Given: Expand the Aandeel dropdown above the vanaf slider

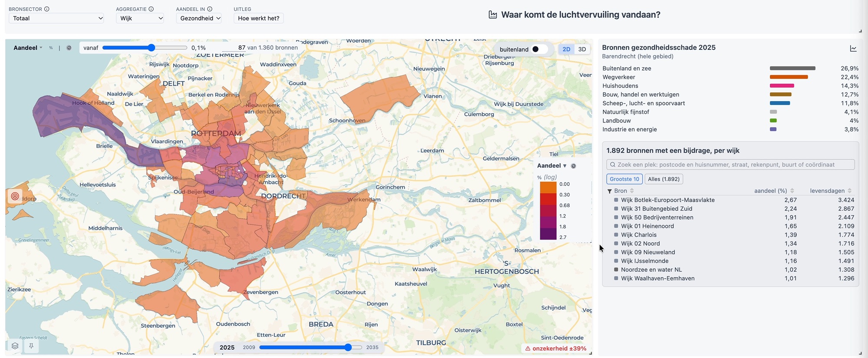Looking at the screenshot, I should click(x=28, y=48).
